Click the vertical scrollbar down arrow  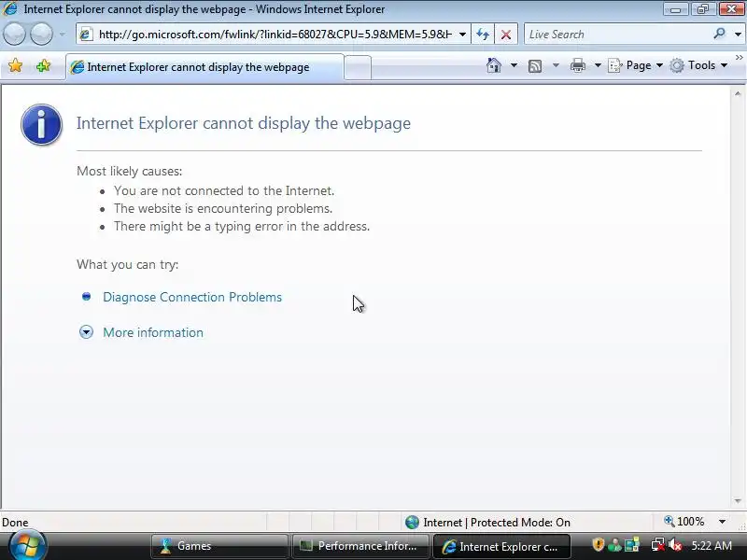pyautogui.click(x=738, y=501)
